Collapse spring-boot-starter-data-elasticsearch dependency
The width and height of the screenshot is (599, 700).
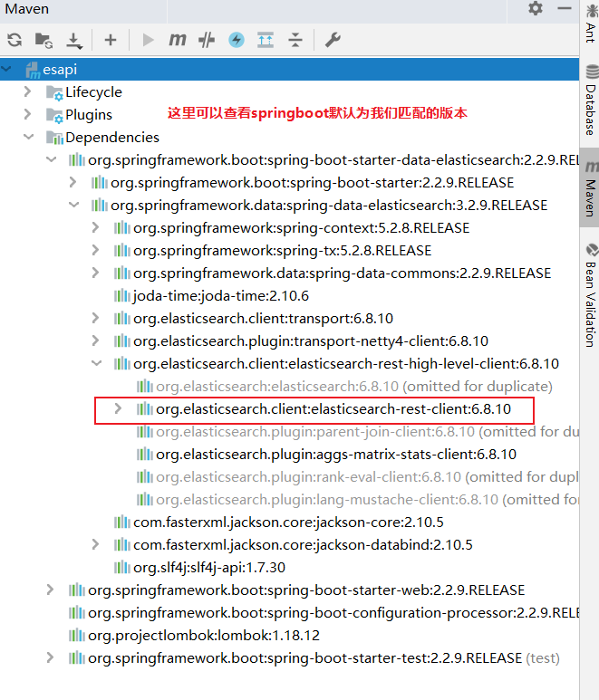coord(52,159)
